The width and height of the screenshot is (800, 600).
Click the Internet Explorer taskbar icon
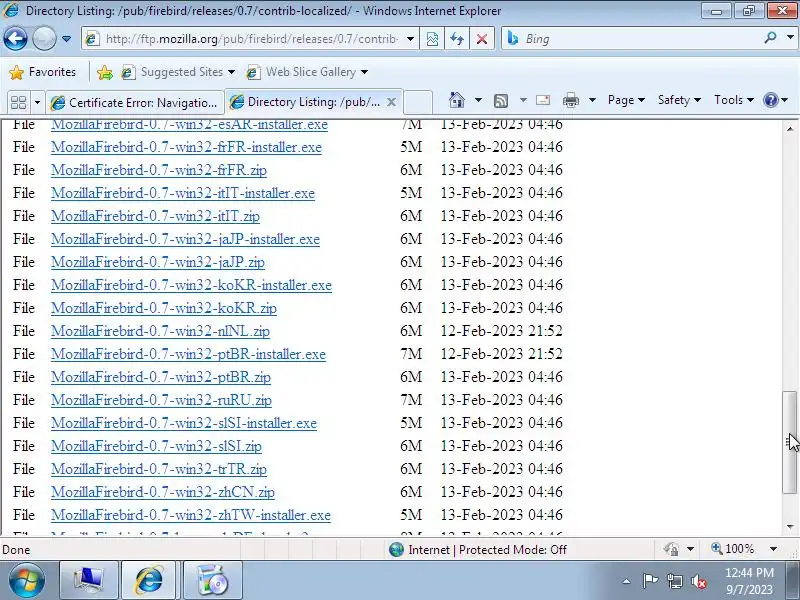click(148, 580)
